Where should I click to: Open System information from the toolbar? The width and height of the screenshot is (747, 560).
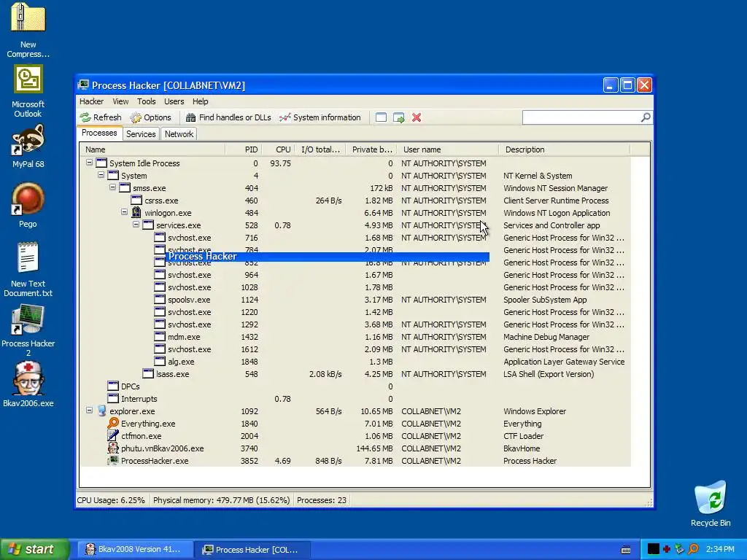click(320, 117)
